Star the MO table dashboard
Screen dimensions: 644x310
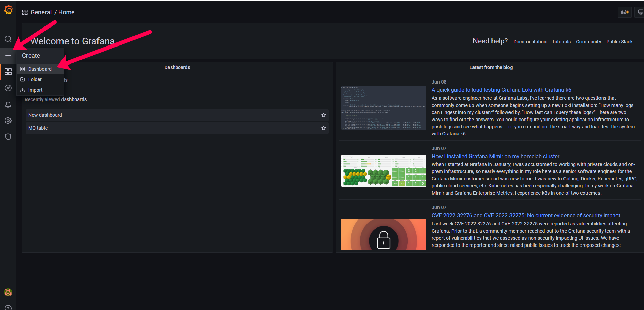coord(323,128)
